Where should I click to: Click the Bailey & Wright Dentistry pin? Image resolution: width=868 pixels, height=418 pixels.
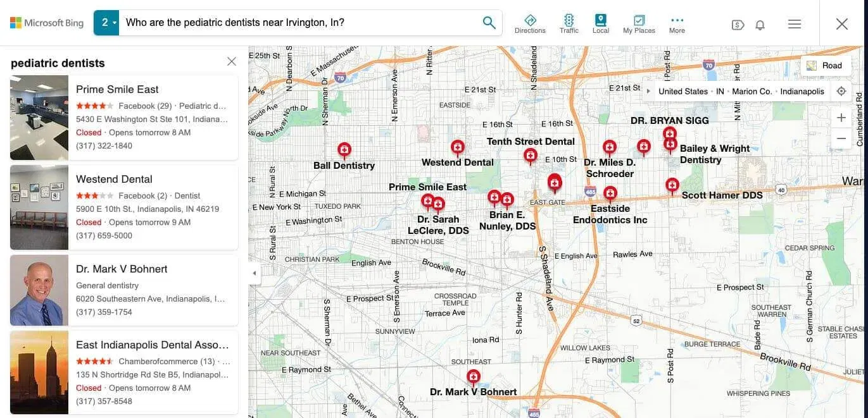pyautogui.click(x=670, y=146)
